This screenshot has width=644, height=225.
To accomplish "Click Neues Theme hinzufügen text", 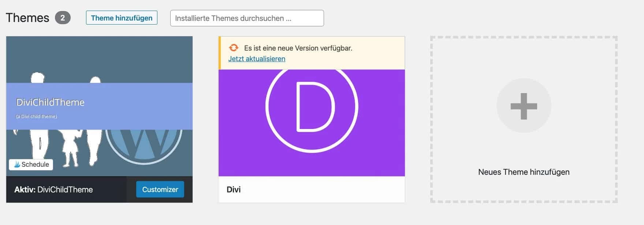I will (x=524, y=172).
